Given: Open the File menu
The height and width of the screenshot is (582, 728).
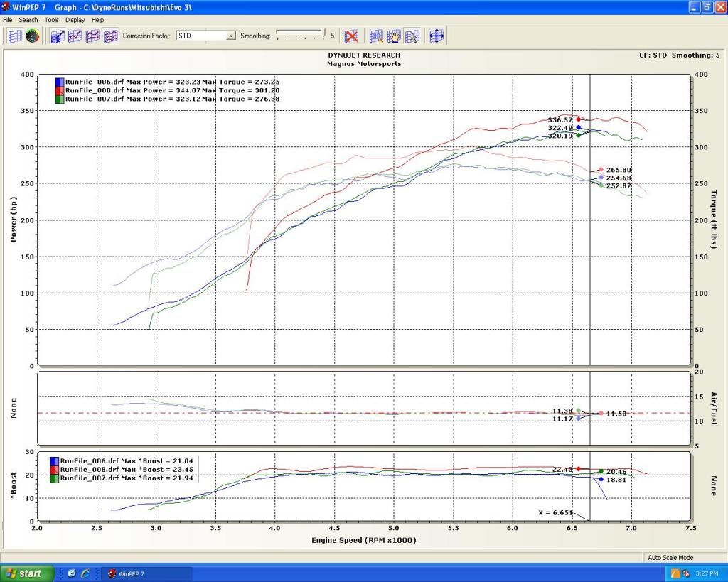Looking at the screenshot, I should (7, 20).
